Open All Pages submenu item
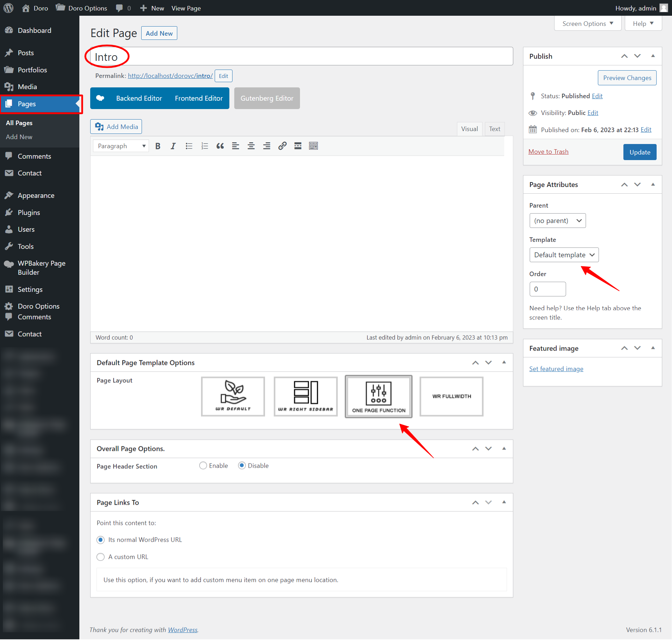This screenshot has width=672, height=640. (x=19, y=123)
